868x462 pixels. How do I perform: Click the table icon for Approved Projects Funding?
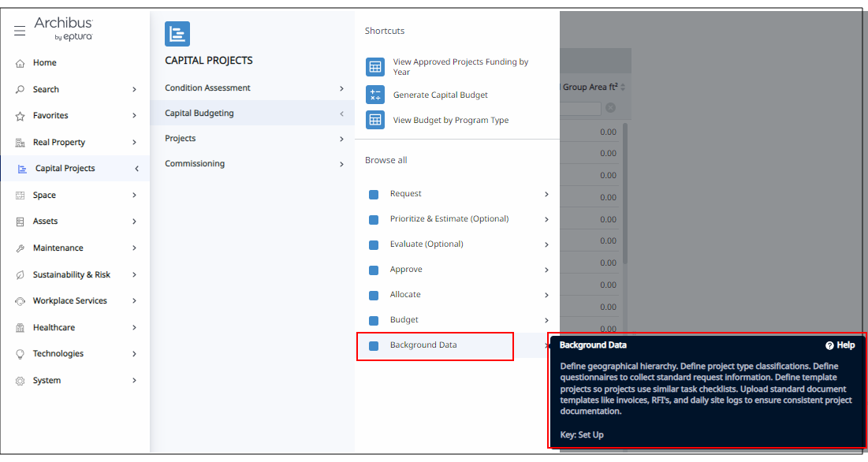[x=375, y=67]
